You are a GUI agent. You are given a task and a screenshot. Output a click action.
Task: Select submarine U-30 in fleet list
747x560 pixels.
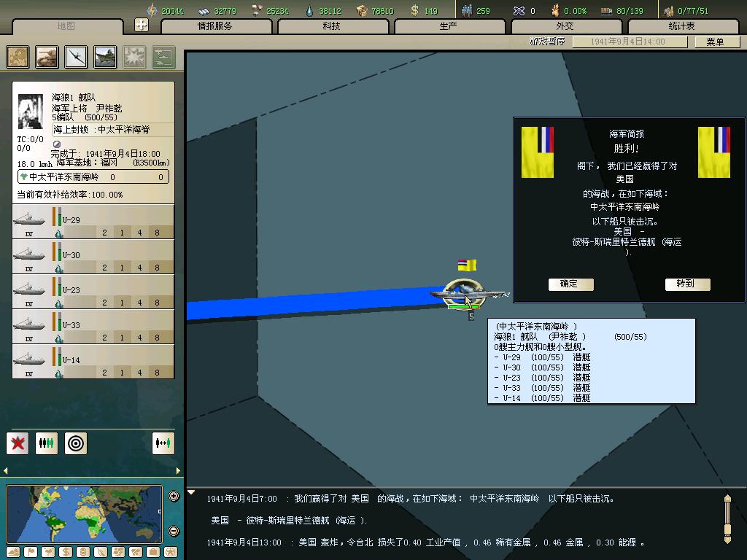tap(93, 257)
